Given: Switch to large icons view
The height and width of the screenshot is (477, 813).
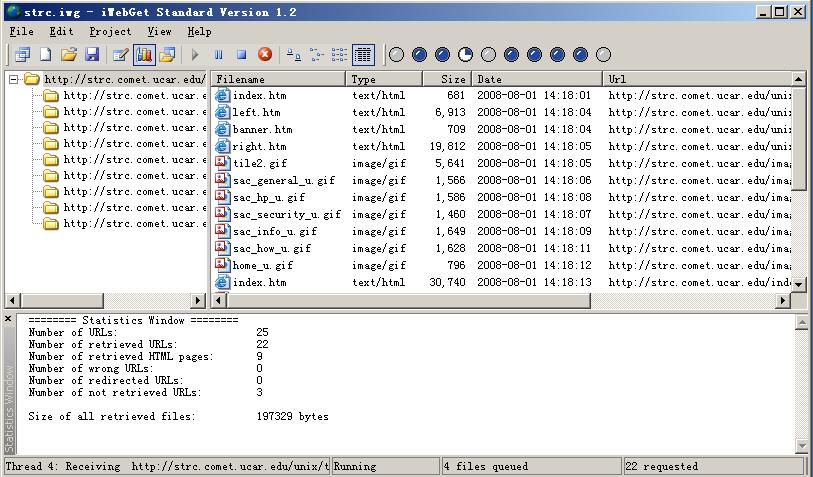Looking at the screenshot, I should click(294, 54).
